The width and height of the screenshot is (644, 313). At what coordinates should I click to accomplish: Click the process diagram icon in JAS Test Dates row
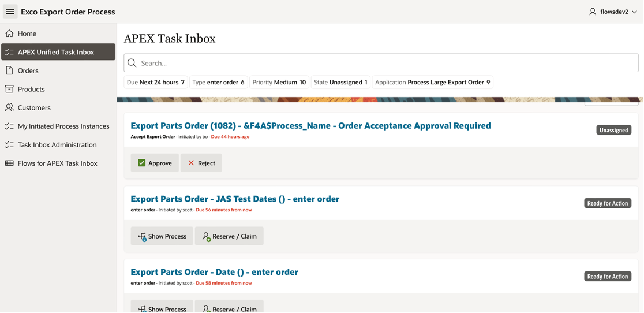click(143, 237)
